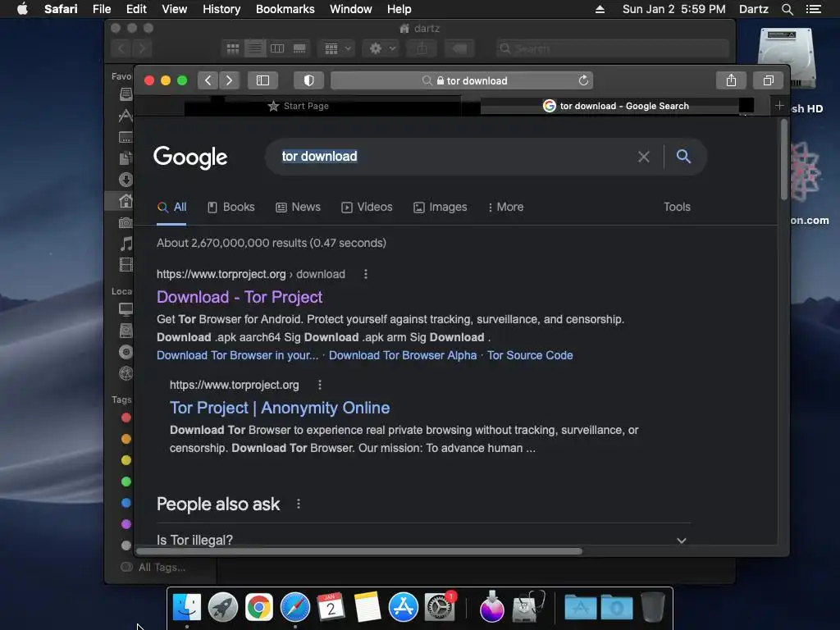Reload the page with the refresh icon

583,80
